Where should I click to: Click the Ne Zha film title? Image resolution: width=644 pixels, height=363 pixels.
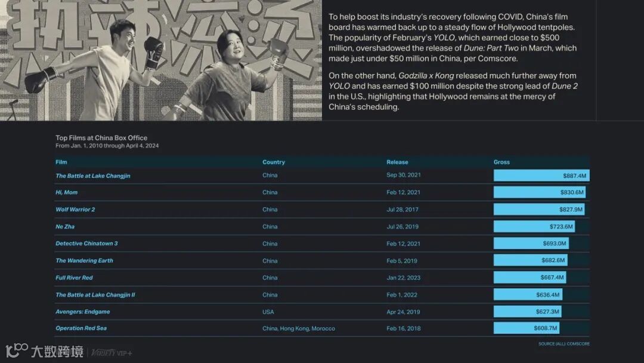65,227
